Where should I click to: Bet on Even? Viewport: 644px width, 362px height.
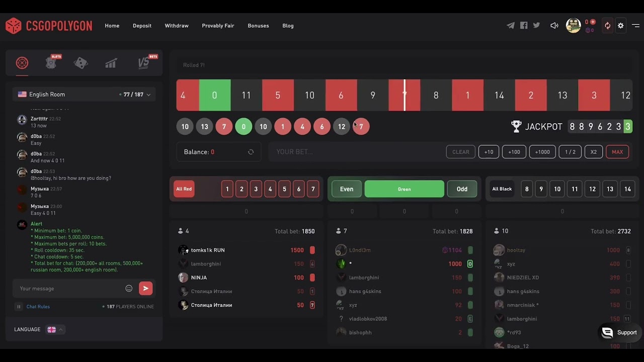click(347, 189)
